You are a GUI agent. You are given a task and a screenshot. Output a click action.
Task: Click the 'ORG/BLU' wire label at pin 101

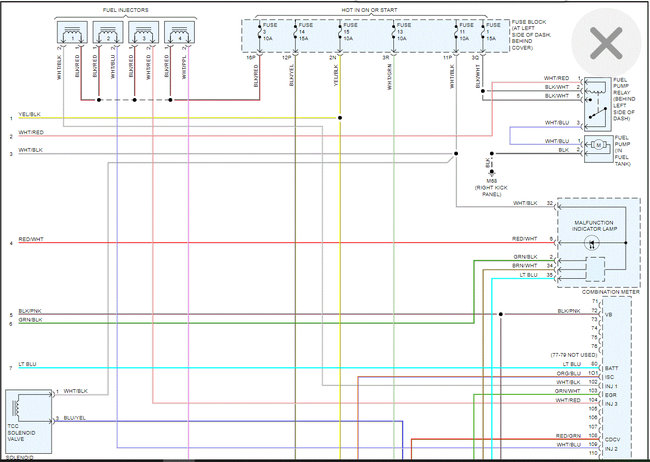point(568,373)
